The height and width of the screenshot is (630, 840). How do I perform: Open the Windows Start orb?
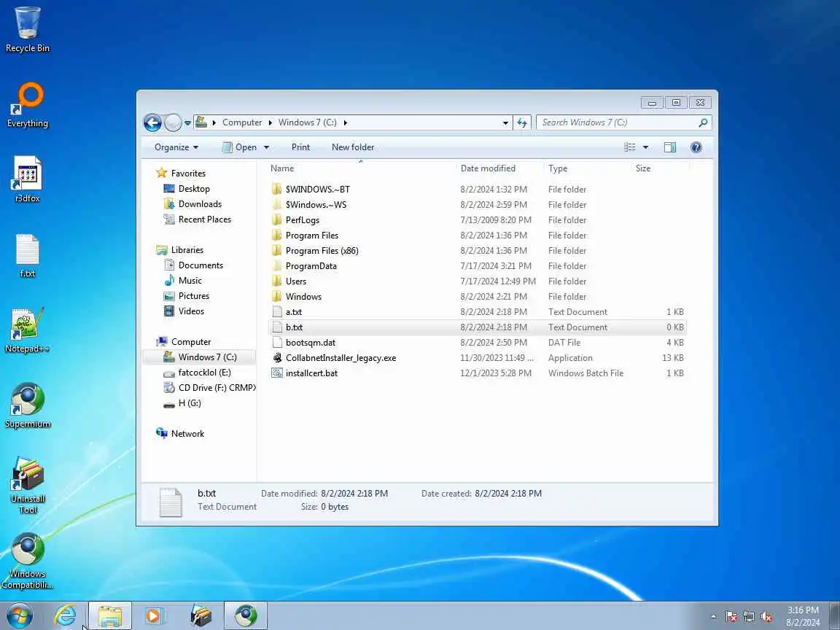tap(20, 615)
